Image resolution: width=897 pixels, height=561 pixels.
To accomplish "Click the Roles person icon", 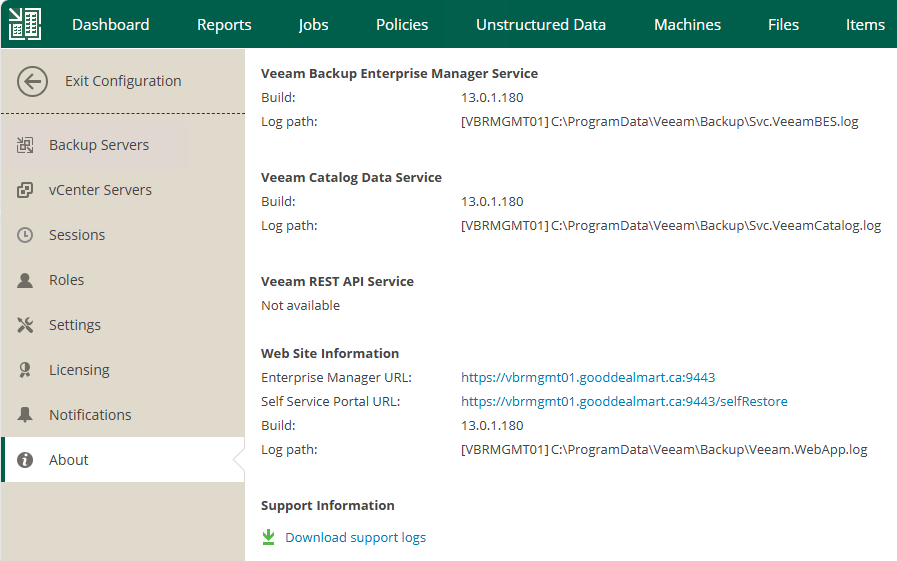I will pos(26,280).
